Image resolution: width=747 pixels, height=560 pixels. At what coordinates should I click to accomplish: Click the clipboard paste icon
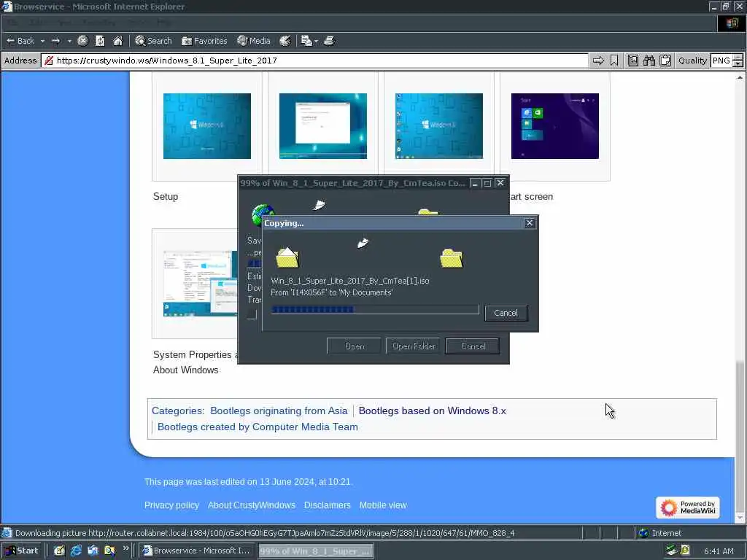tap(665, 61)
